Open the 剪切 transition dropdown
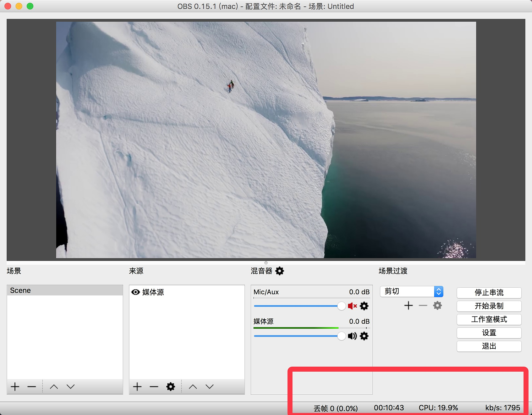This screenshot has height=415, width=532. coord(411,292)
